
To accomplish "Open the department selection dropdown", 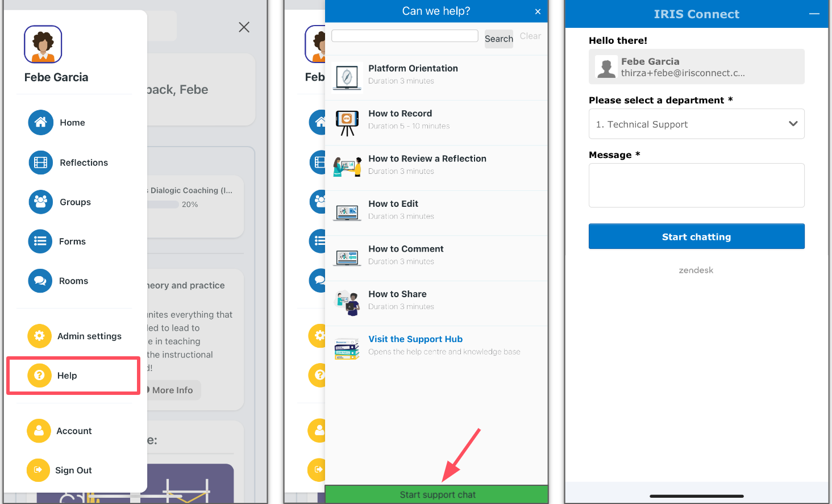I will tap(696, 124).
